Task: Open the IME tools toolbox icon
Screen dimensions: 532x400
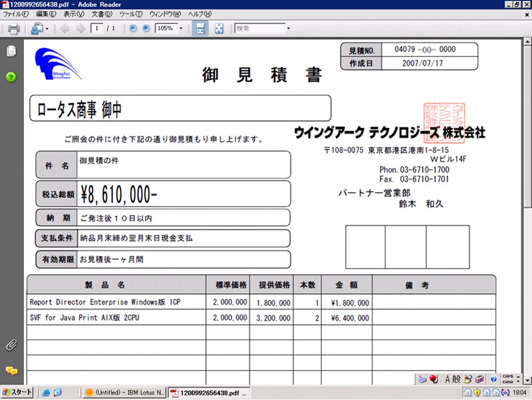Action: pyautogui.click(x=479, y=379)
